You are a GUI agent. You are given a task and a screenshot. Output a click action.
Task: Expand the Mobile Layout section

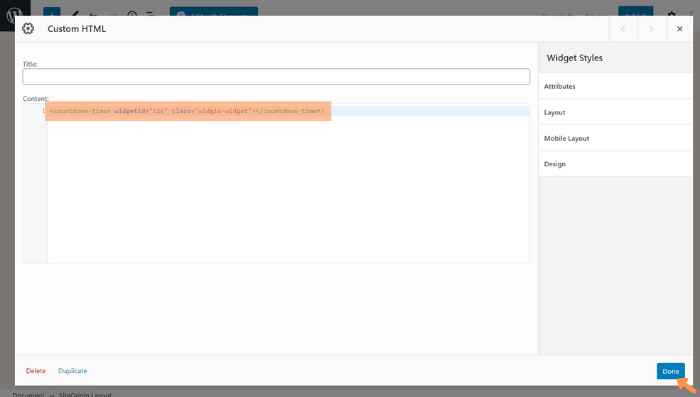616,138
